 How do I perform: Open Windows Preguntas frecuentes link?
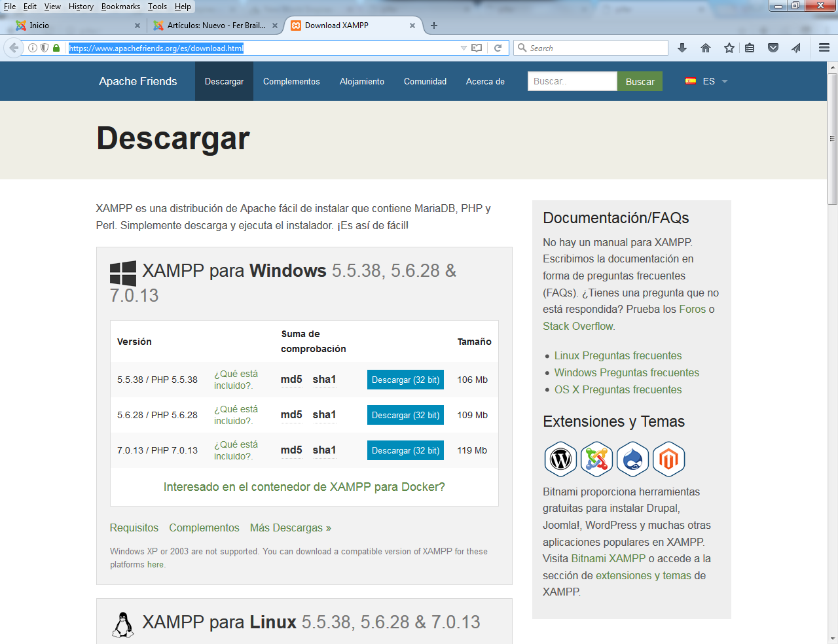click(626, 372)
